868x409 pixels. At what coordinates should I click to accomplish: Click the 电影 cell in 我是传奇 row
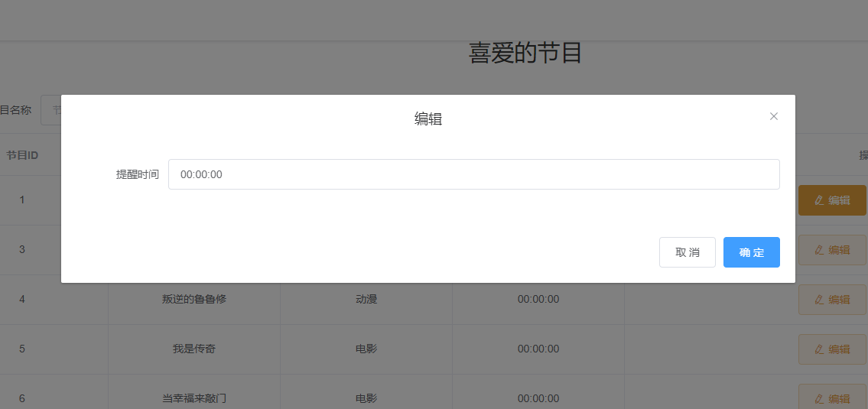click(x=366, y=349)
